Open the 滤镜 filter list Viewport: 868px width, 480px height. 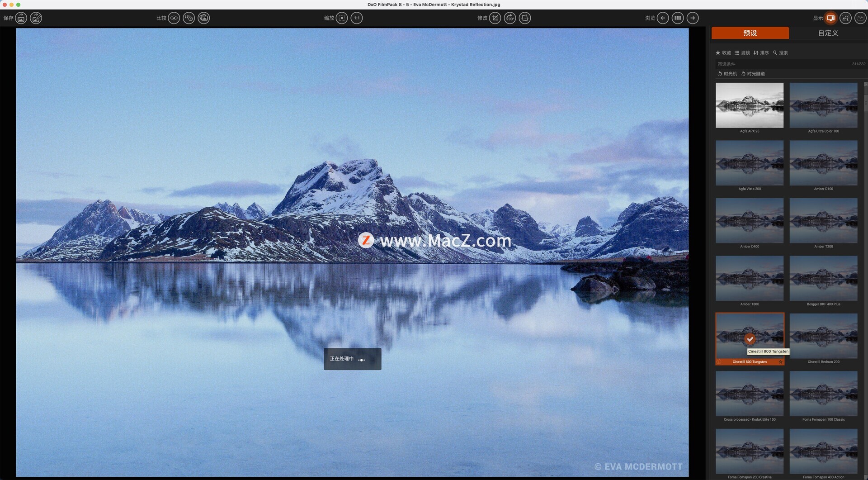click(742, 53)
